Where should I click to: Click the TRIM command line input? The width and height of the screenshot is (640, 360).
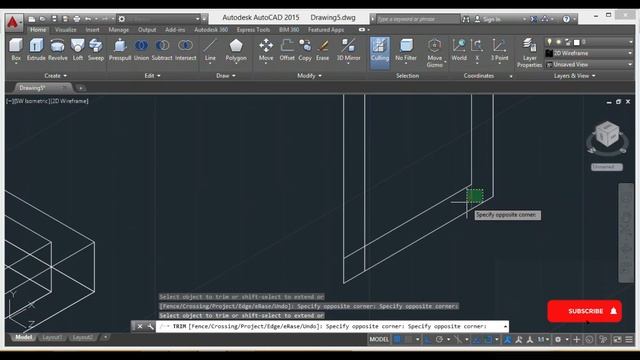click(x=332, y=326)
